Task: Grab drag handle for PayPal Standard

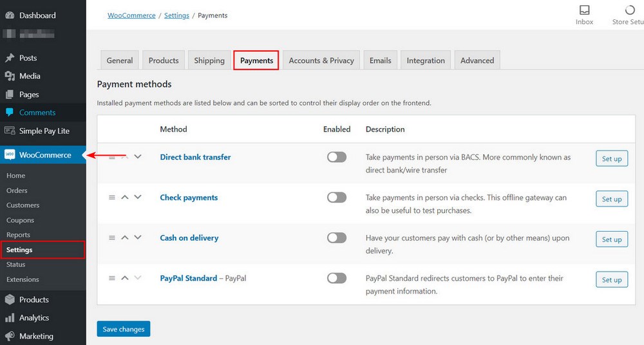Action: click(111, 278)
